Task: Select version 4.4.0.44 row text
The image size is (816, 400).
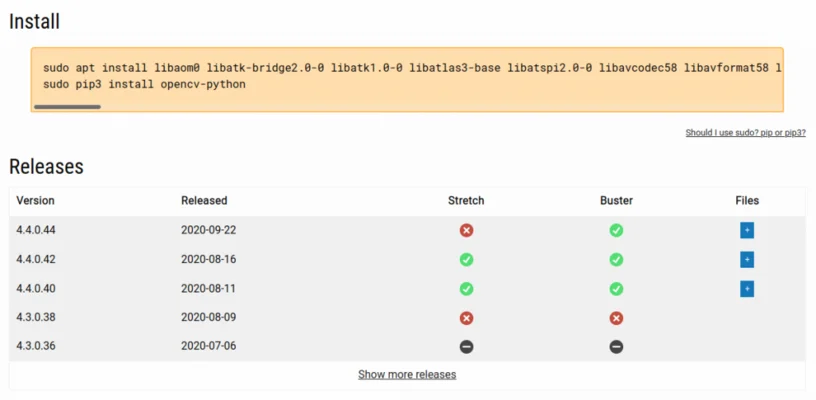Action: click(36, 230)
